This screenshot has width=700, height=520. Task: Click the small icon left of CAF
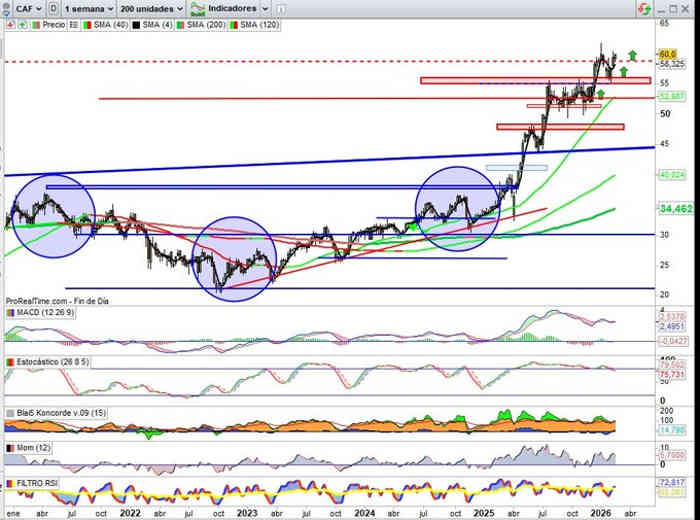click(x=8, y=7)
